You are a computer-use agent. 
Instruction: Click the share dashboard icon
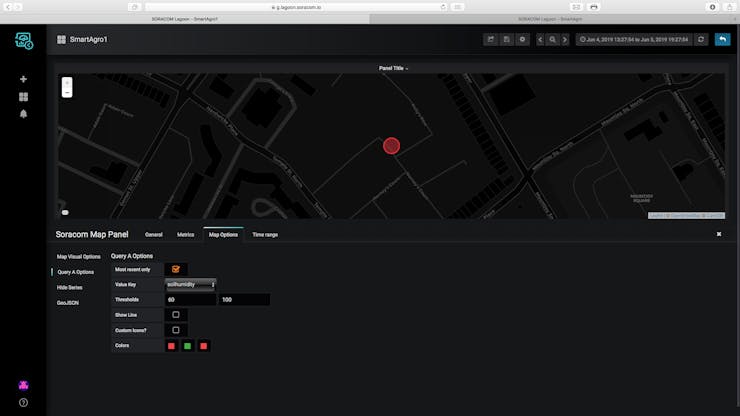tap(490, 40)
